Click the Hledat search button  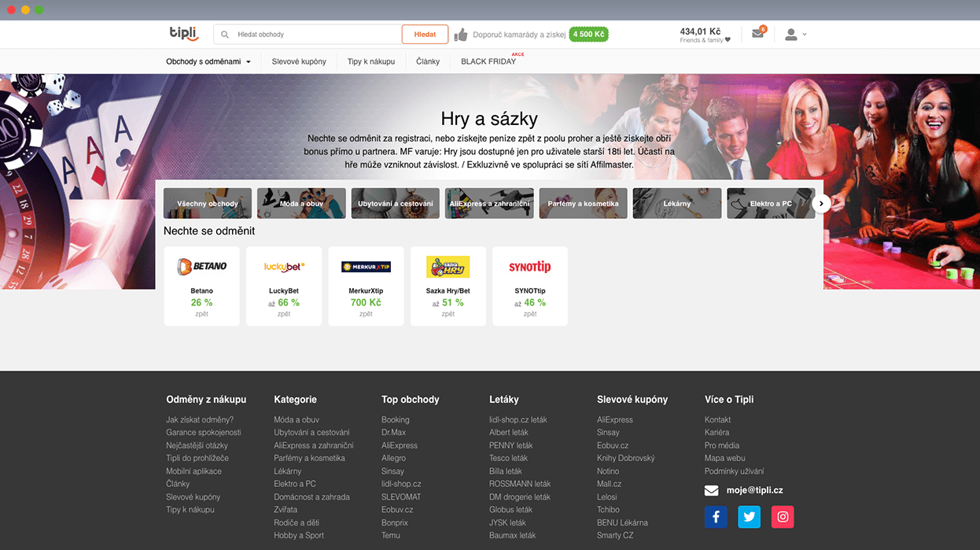coord(425,35)
